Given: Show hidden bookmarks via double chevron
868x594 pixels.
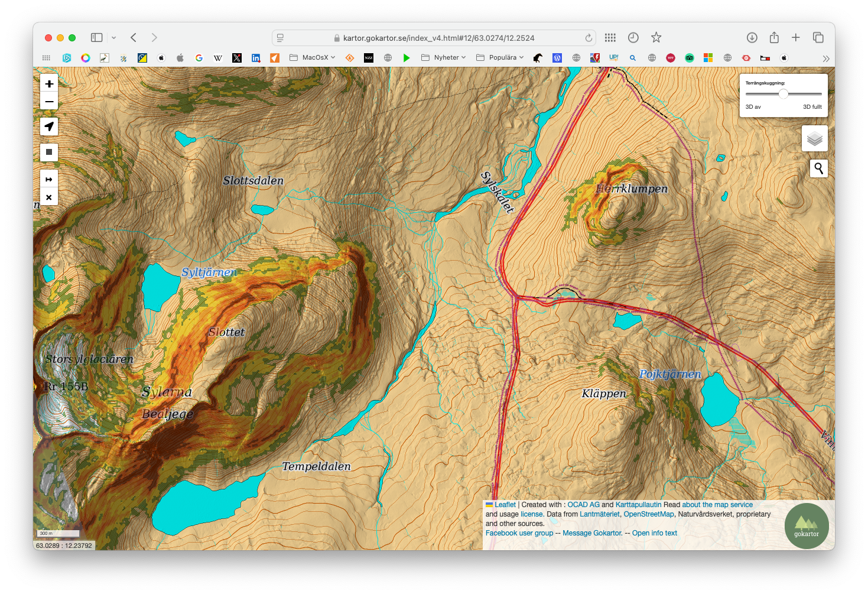Looking at the screenshot, I should point(825,59).
